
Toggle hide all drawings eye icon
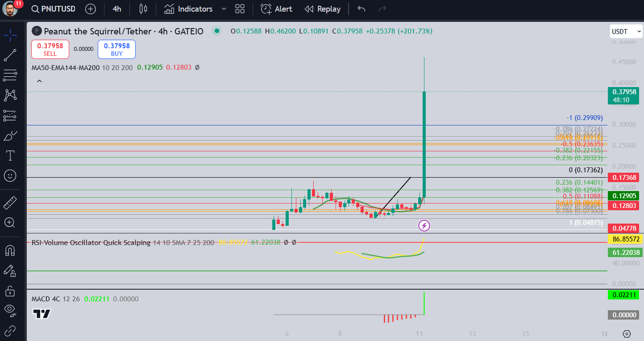click(11, 310)
